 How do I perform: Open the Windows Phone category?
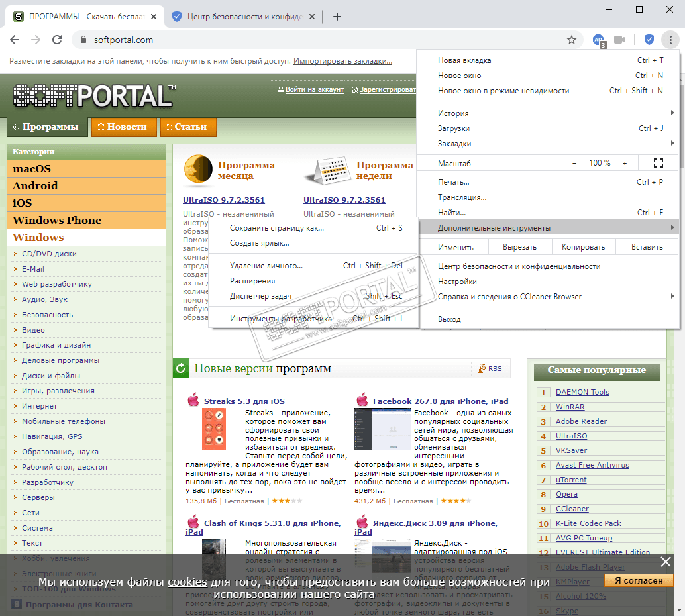pos(86,220)
